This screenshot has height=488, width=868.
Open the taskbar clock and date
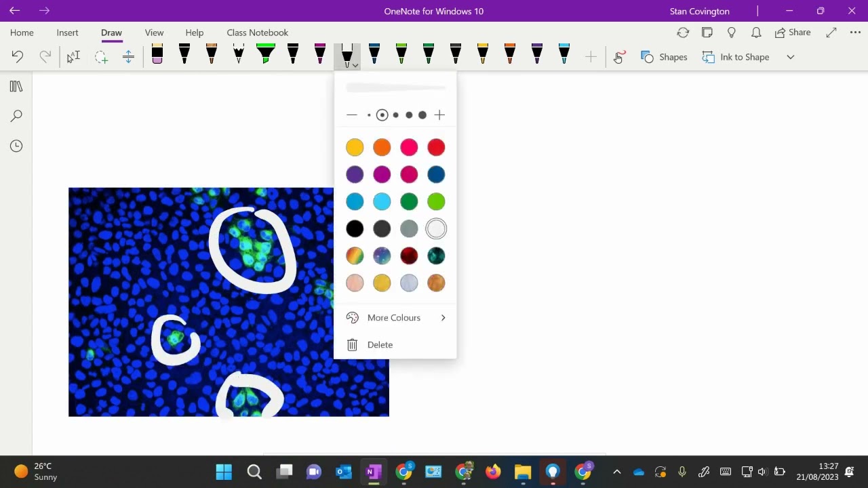click(818, 472)
